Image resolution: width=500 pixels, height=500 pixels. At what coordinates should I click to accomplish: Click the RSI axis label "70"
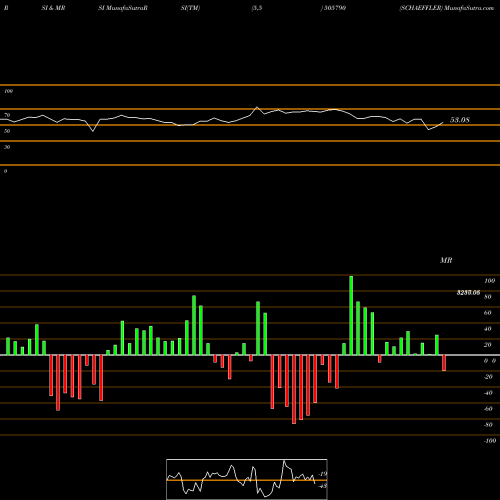click(7, 115)
